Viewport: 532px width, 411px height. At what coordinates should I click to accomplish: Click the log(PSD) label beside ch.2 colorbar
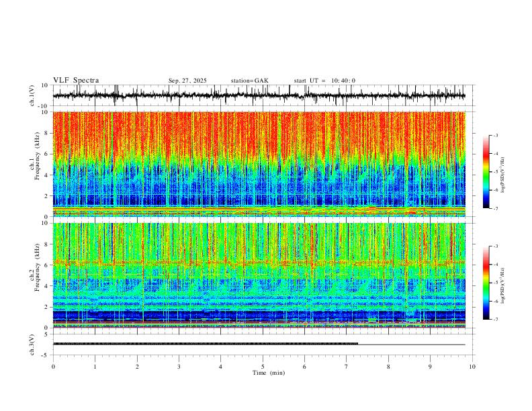click(502, 286)
